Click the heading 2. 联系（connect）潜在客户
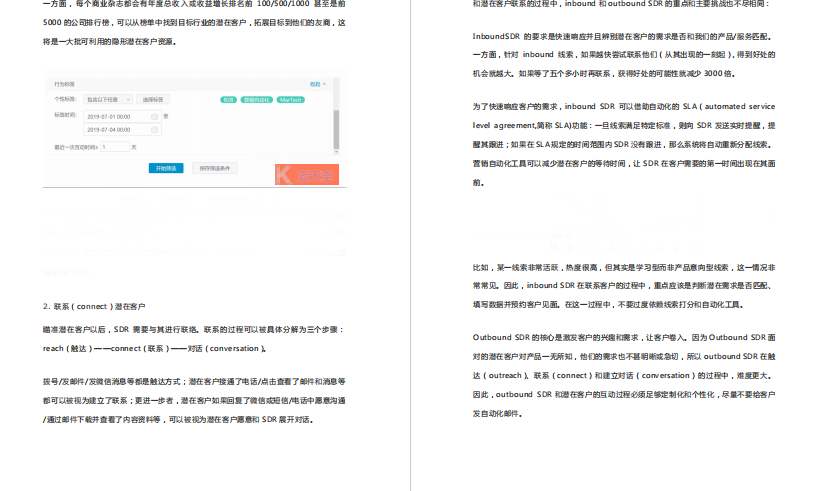The image size is (813, 491). pos(94,305)
